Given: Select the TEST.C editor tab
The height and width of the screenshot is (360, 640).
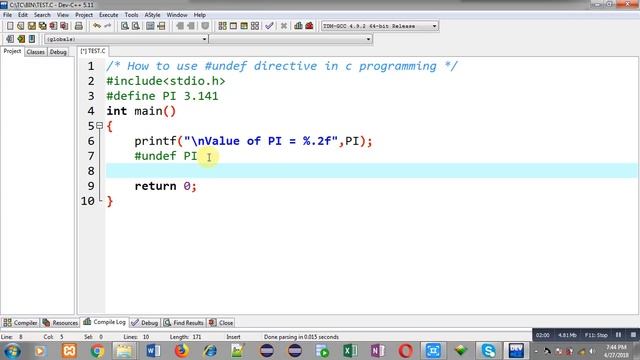Looking at the screenshot, I should click(x=93, y=51).
